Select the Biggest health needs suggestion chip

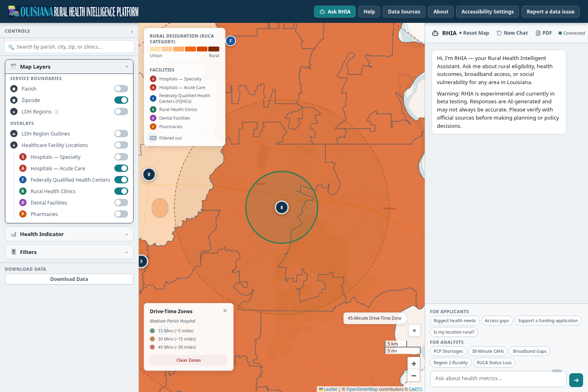click(454, 321)
